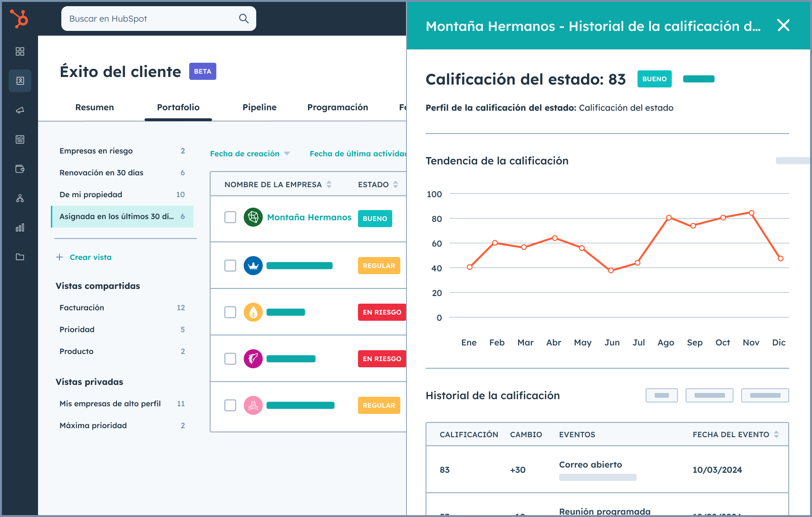The height and width of the screenshot is (517, 812).
Task: Open the folder icon in sidebar
Action: click(20, 257)
